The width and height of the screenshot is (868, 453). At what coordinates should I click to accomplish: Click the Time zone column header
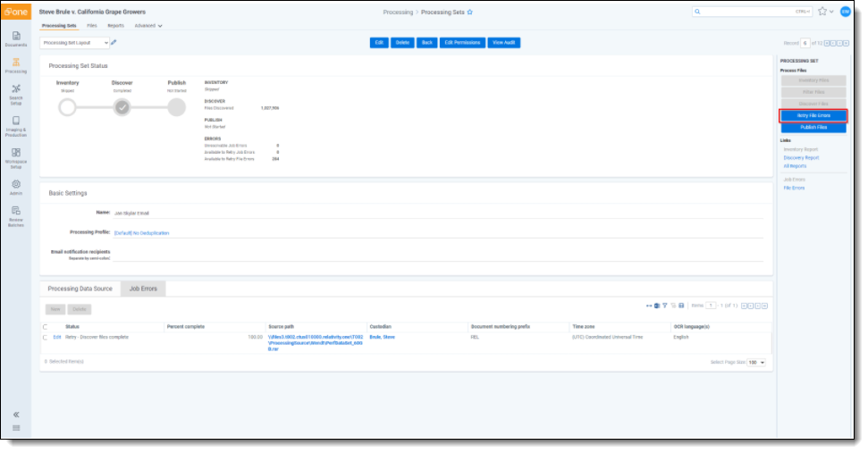tap(584, 327)
